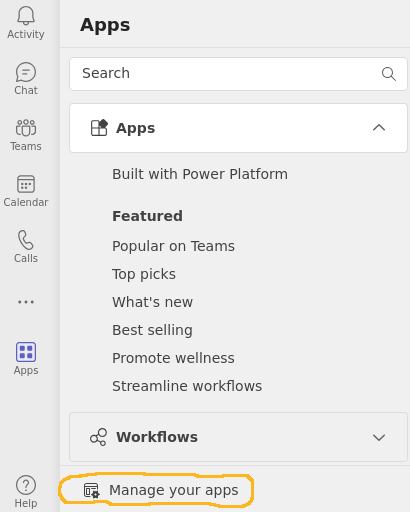The height and width of the screenshot is (512, 410).
Task: Show more apps via ellipsis icon
Action: (x=26, y=302)
